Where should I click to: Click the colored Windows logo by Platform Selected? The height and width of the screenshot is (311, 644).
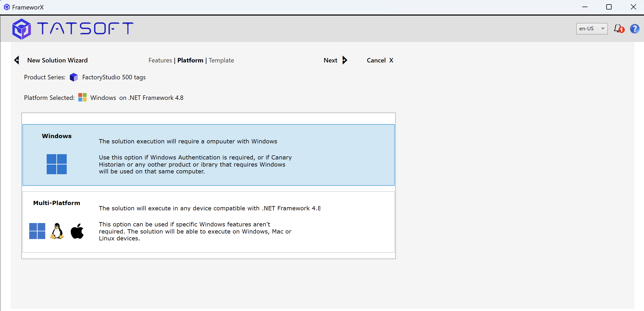point(82,98)
